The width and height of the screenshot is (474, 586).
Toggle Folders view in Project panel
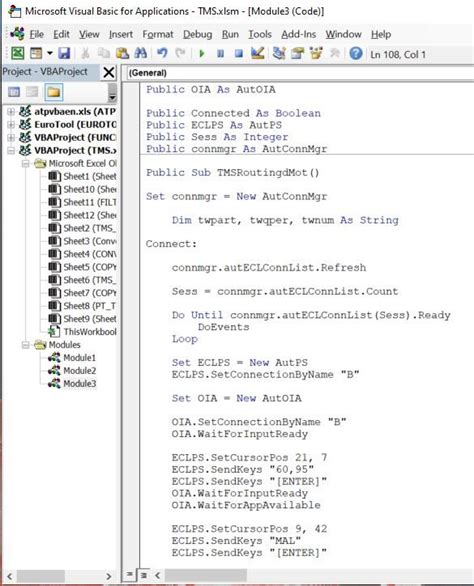53,92
